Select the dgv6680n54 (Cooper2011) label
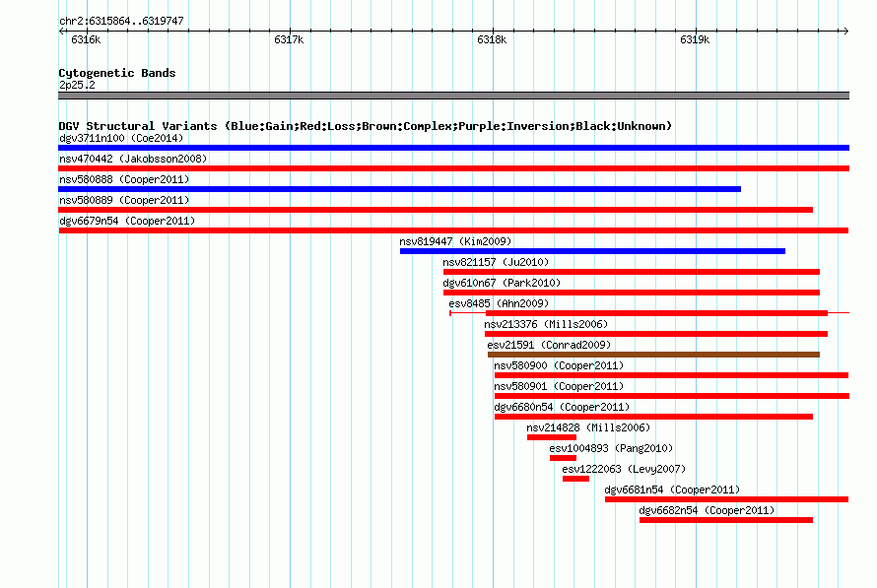This screenshot has height=588, width=877. 562,407
